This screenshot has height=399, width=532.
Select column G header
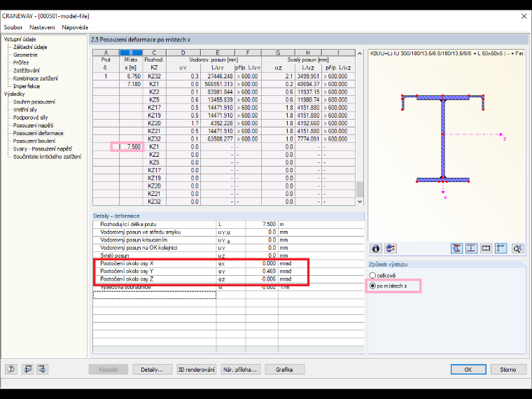click(278, 52)
